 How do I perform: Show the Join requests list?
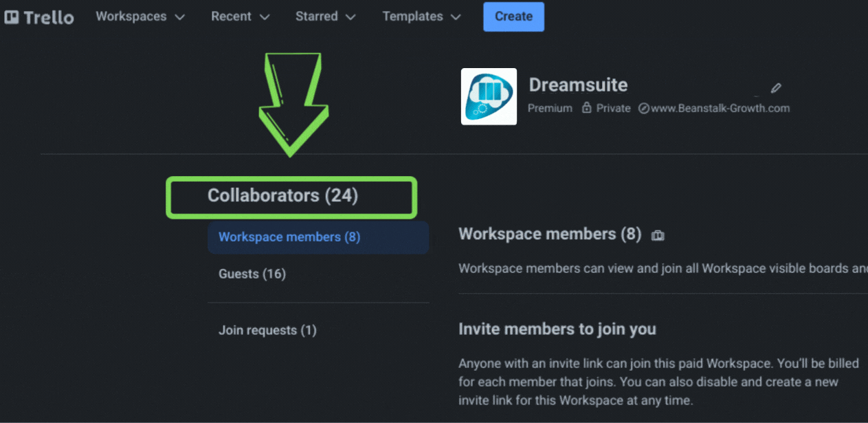[267, 330]
